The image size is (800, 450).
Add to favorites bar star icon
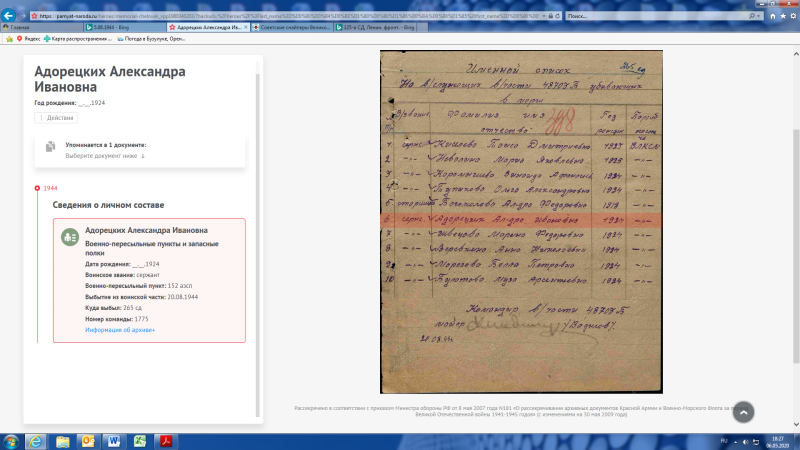(x=9, y=39)
